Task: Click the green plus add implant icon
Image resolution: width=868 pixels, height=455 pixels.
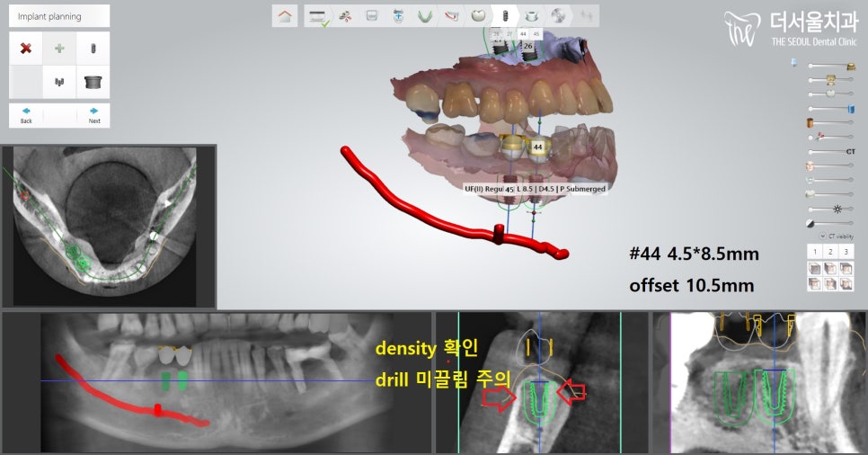Action: pyautogui.click(x=59, y=48)
